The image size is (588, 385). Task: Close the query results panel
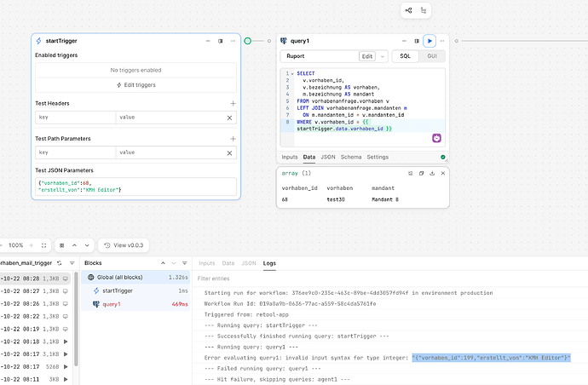click(x=443, y=173)
